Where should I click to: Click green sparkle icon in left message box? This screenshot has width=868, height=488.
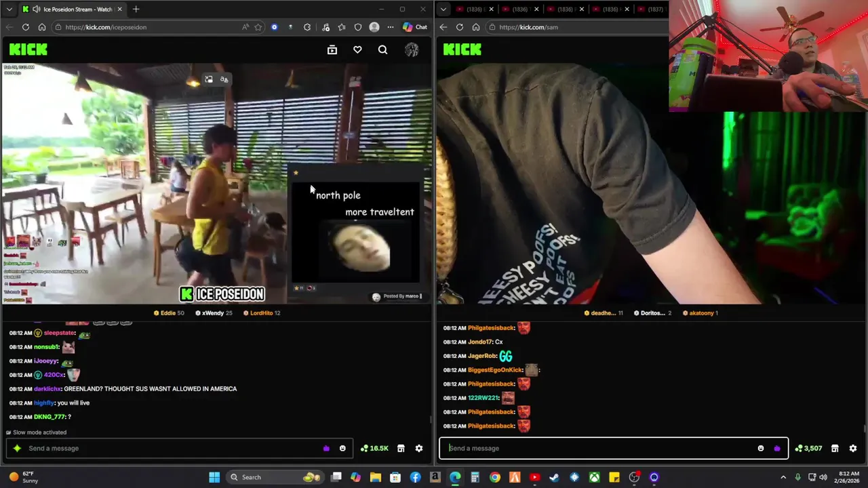pos(17,448)
